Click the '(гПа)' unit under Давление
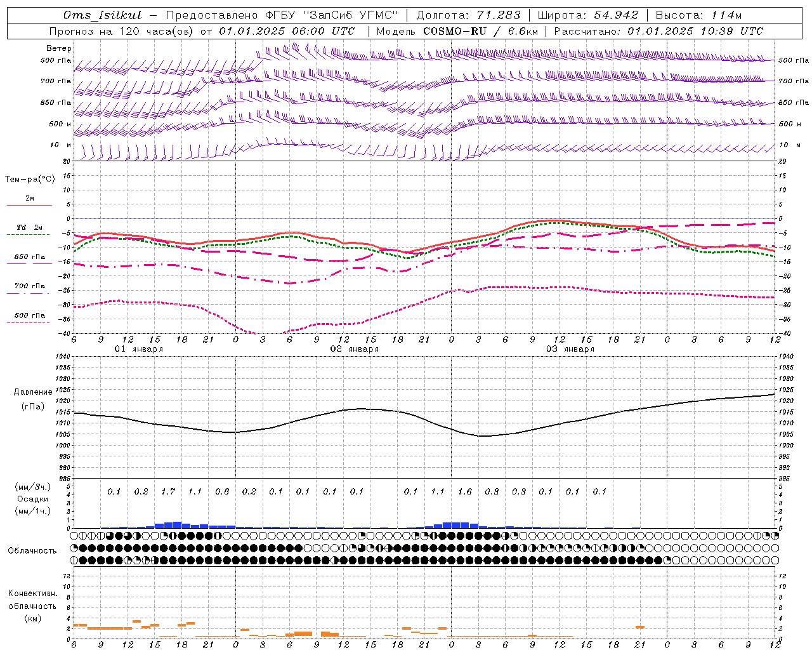The height and width of the screenshot is (650, 812). [x=32, y=407]
